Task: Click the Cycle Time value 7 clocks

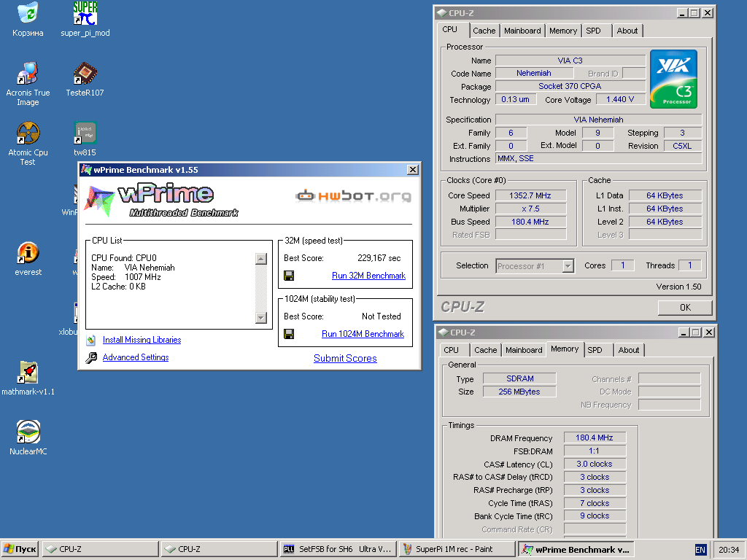Action: click(x=595, y=503)
